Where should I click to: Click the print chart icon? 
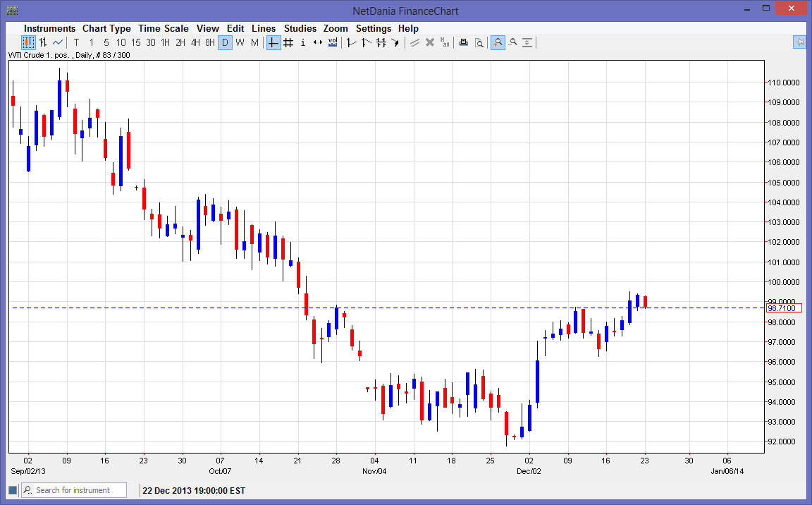[x=464, y=42]
